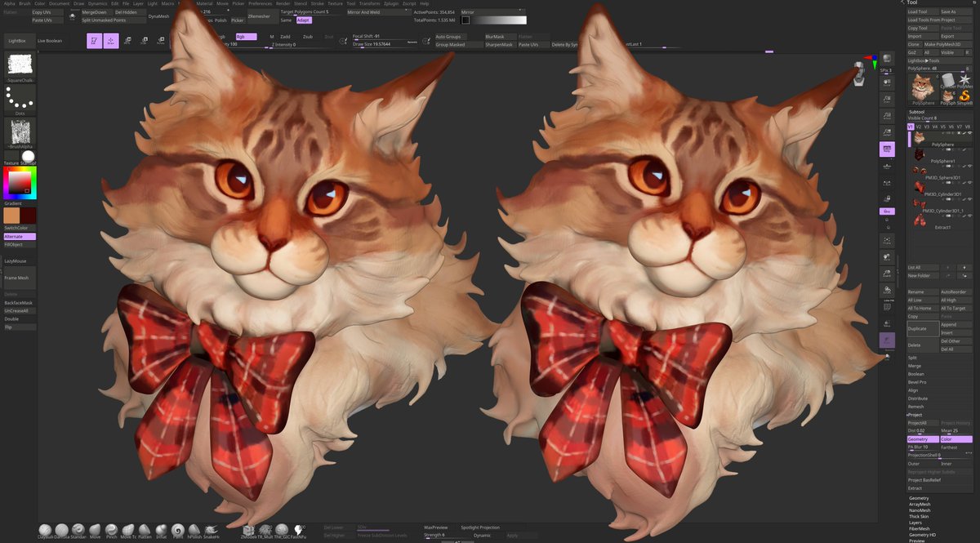Select the Pinch brush
The image size is (980, 543).
coord(111,530)
